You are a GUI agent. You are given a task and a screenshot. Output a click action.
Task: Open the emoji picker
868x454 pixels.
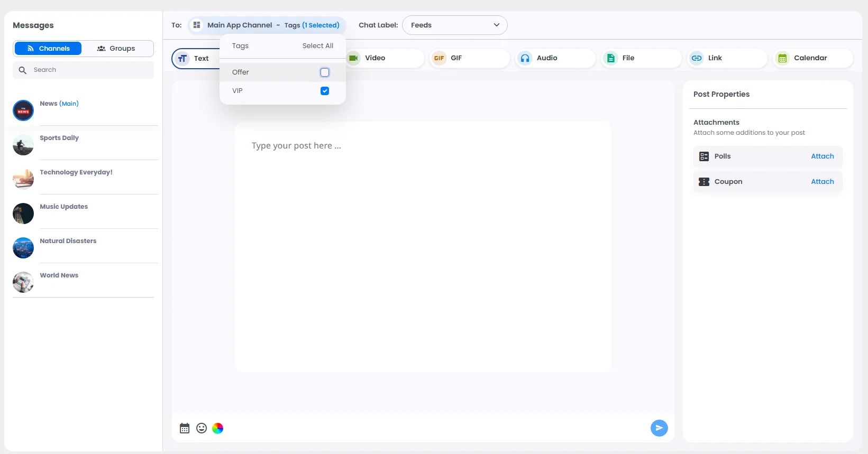point(202,428)
